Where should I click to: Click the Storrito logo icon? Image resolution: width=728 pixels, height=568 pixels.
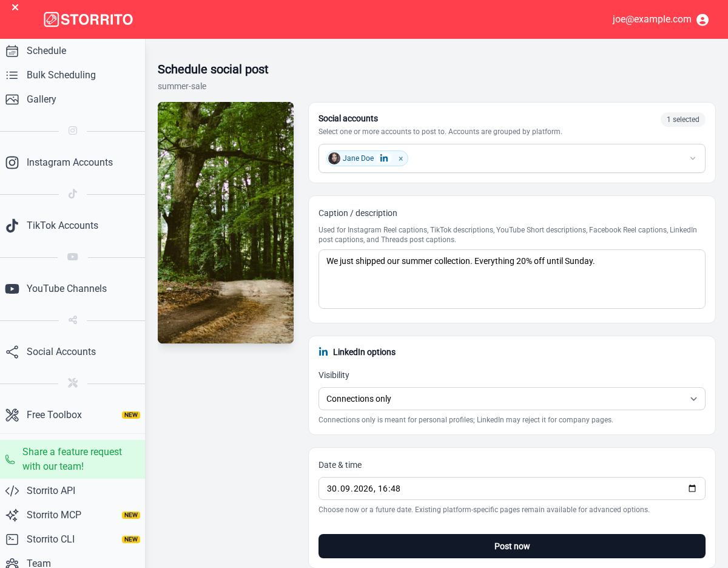pos(52,19)
